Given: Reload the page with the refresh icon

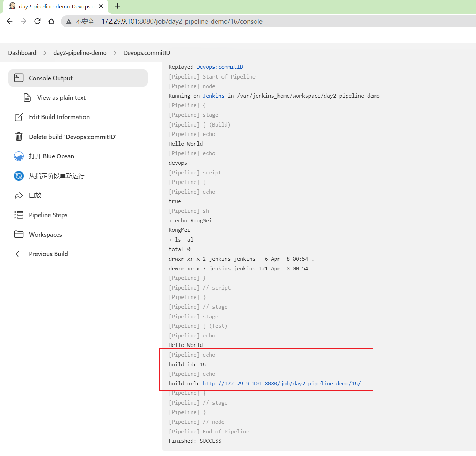Looking at the screenshot, I should click(x=38, y=21).
